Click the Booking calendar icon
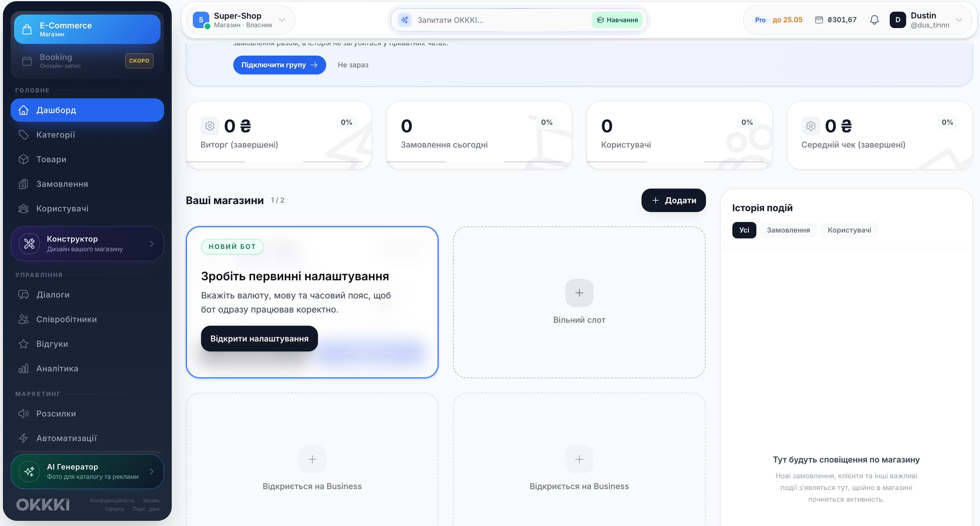Image resolution: width=980 pixels, height=526 pixels. click(27, 61)
